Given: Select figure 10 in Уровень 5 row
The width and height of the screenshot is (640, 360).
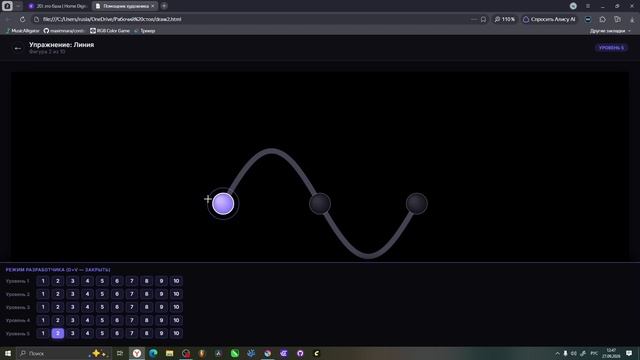Looking at the screenshot, I should point(176,333).
